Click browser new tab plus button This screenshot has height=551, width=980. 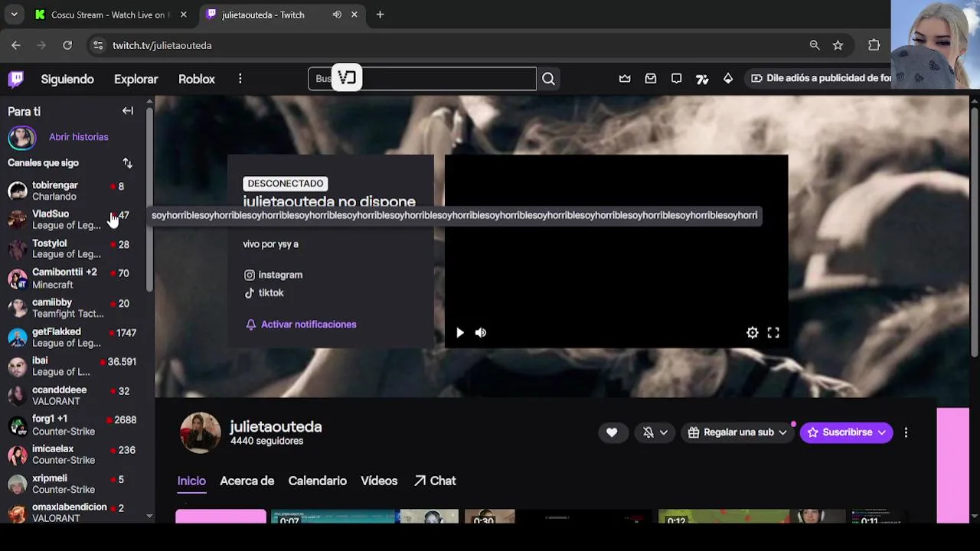[x=380, y=15]
